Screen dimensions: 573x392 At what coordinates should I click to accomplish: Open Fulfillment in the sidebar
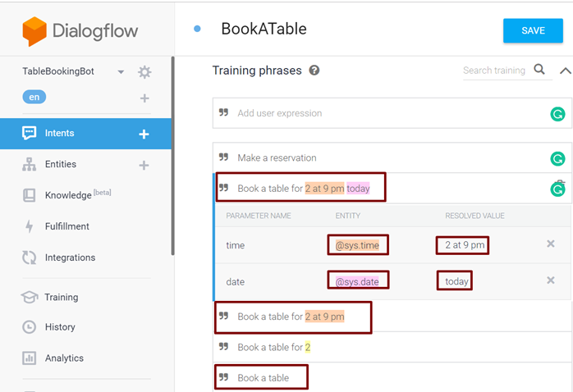tap(66, 226)
